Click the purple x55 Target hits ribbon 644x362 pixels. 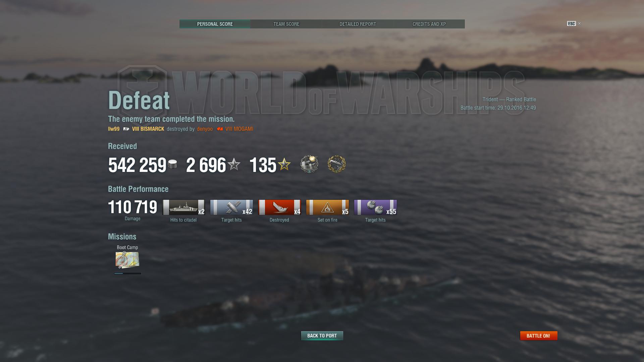pyautogui.click(x=375, y=207)
